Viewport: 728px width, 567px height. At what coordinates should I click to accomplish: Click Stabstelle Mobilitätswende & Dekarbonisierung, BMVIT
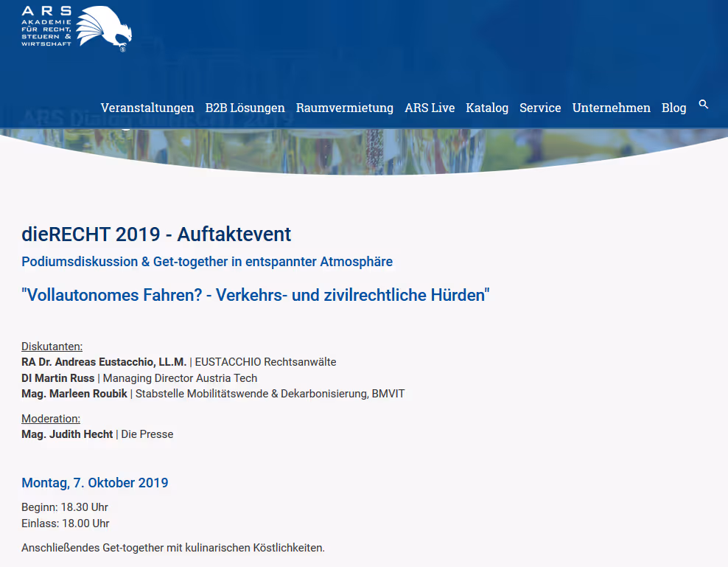[270, 394]
